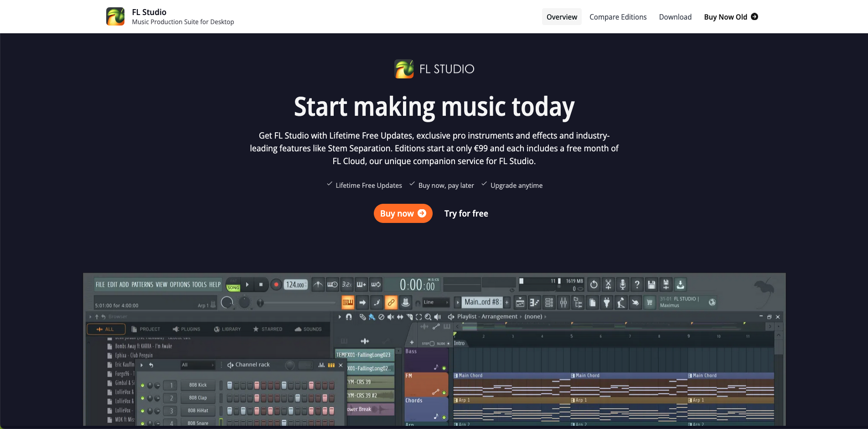The image size is (868, 429).
Task: Click the master volume knob
Action: (227, 302)
